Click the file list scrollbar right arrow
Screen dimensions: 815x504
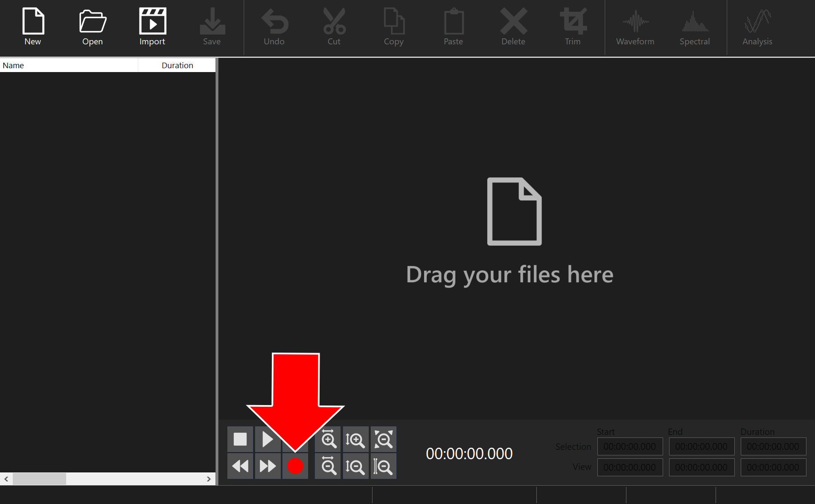(x=209, y=479)
